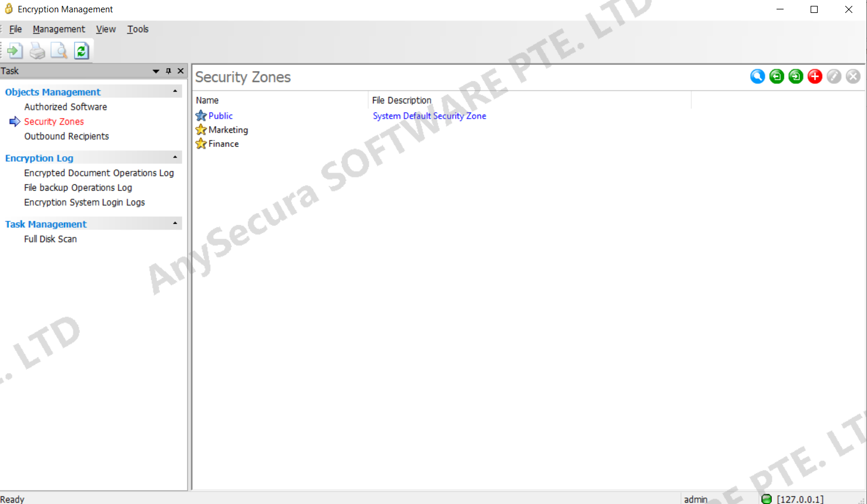The width and height of the screenshot is (867, 504).
Task: Click the star icon beside Marketing
Action: coord(201,130)
